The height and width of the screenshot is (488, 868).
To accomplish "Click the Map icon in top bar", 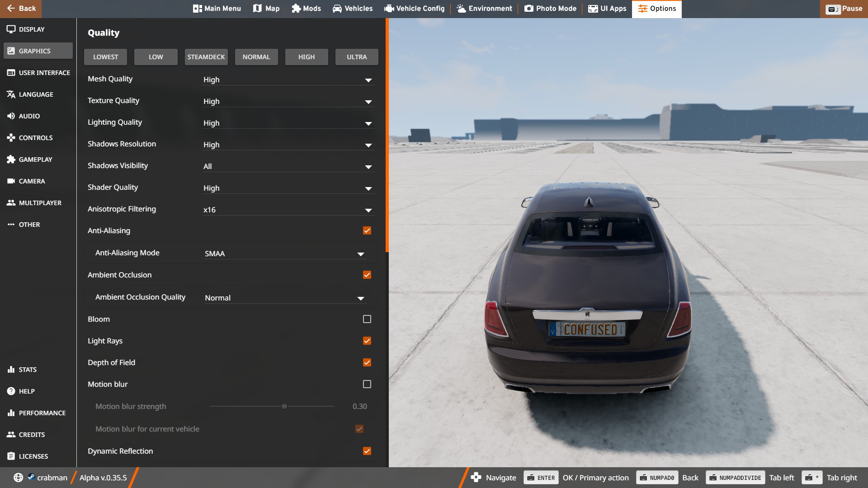I will 257,9.
